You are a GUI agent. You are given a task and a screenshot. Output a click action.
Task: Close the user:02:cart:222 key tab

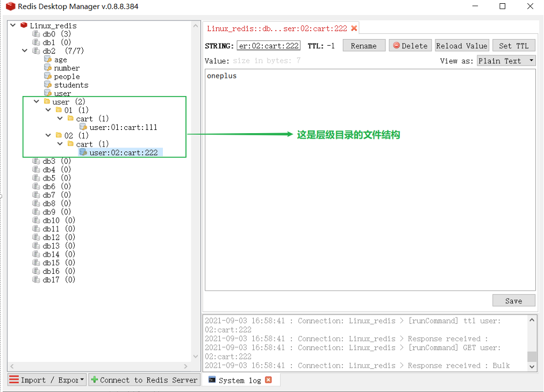point(354,28)
